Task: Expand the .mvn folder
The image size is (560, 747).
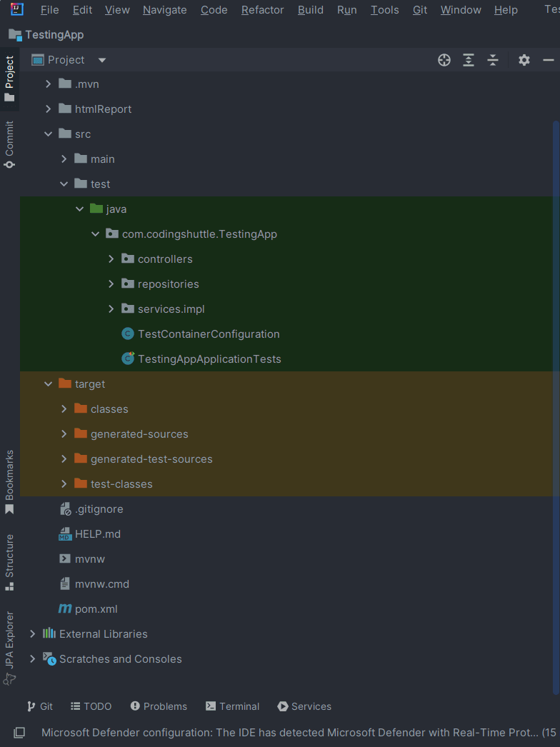Action: click(48, 84)
